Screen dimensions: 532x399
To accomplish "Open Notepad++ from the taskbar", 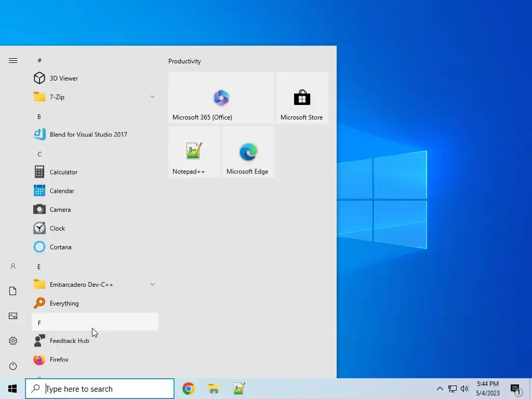I will pos(239,389).
